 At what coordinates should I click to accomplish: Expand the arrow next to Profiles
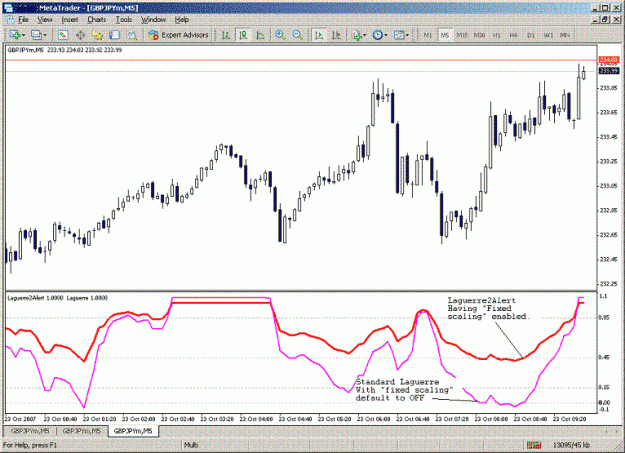[x=45, y=35]
